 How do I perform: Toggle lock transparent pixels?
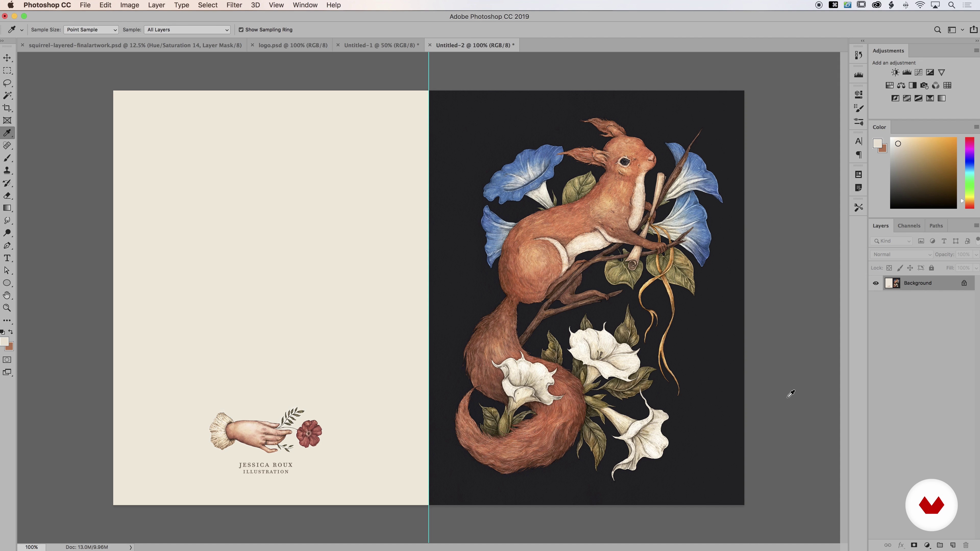pyautogui.click(x=889, y=268)
